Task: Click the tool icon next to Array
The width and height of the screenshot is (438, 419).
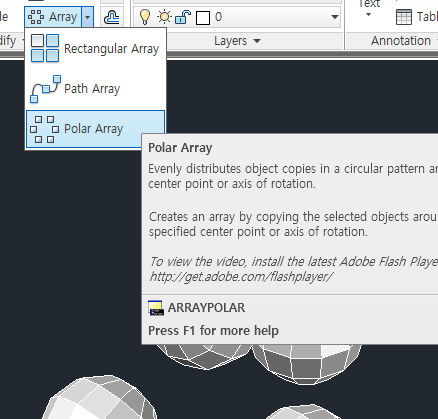Action: coord(111,17)
